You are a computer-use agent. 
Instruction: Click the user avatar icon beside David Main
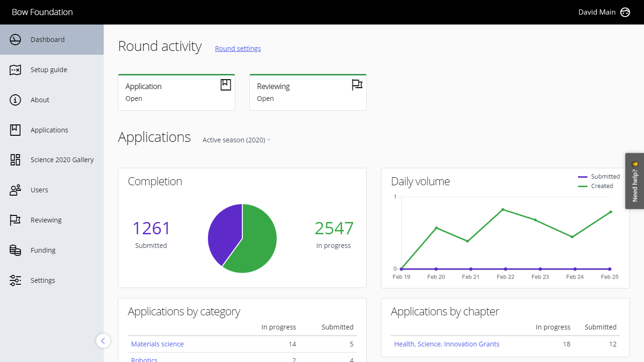click(x=625, y=12)
